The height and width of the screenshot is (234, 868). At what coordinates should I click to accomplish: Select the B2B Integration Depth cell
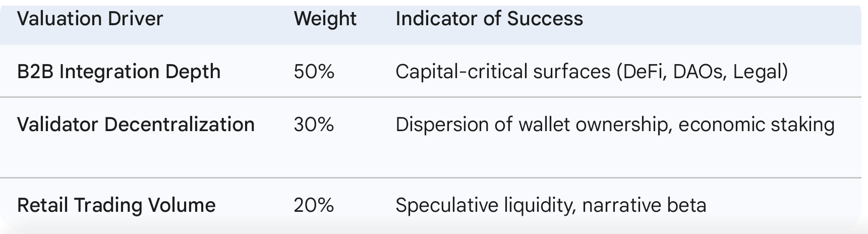(119, 72)
